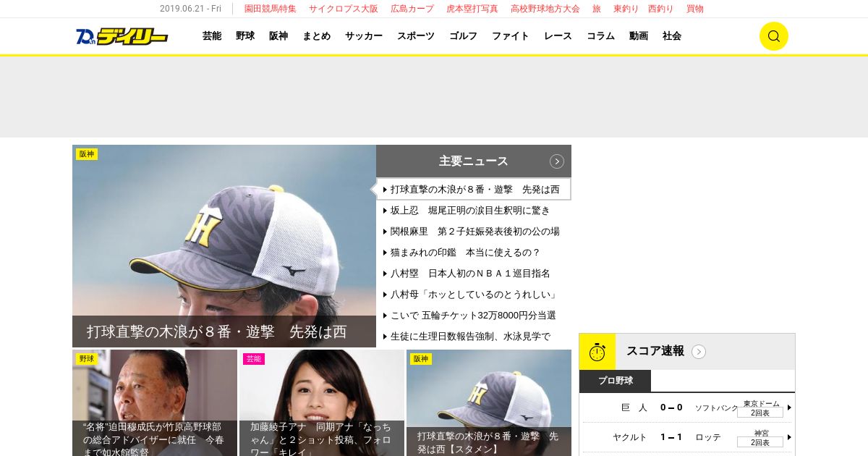Open the 木浪【スタメン】 article thumbnail

489,402
